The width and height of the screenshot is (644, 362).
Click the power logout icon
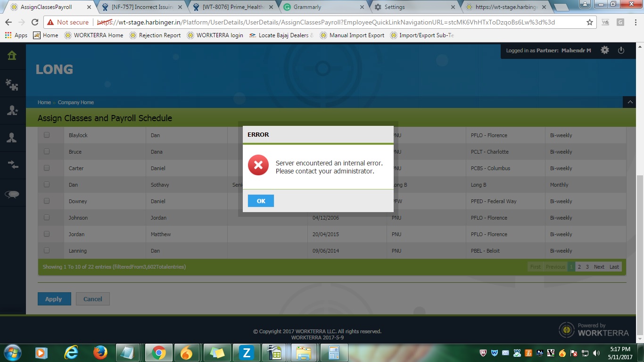point(621,50)
